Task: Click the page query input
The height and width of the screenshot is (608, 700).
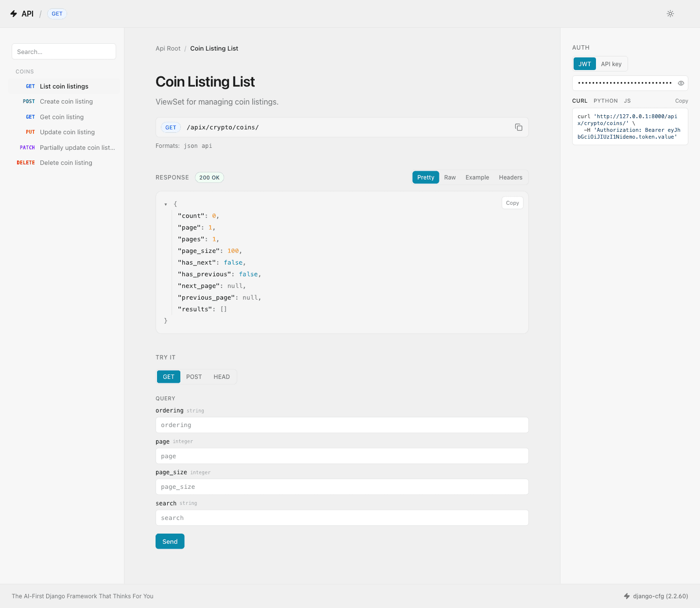Action: pyautogui.click(x=342, y=456)
